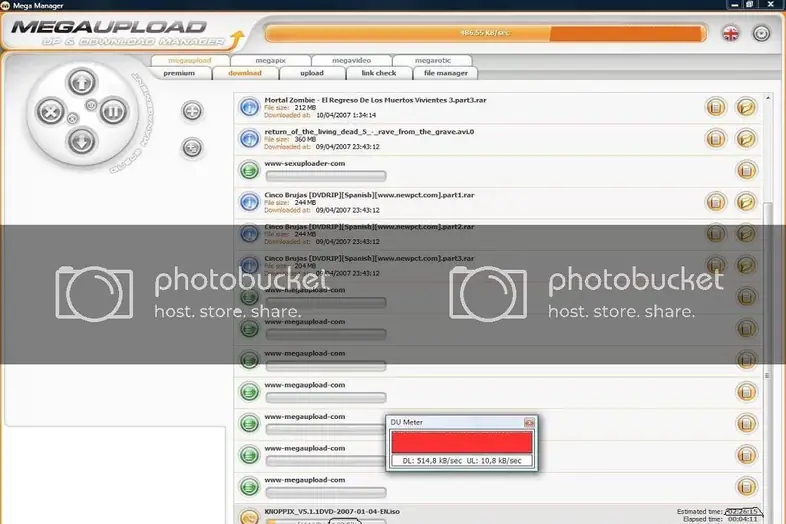
Task: Show info for Cinco Brujas part1.rar
Action: (x=249, y=202)
